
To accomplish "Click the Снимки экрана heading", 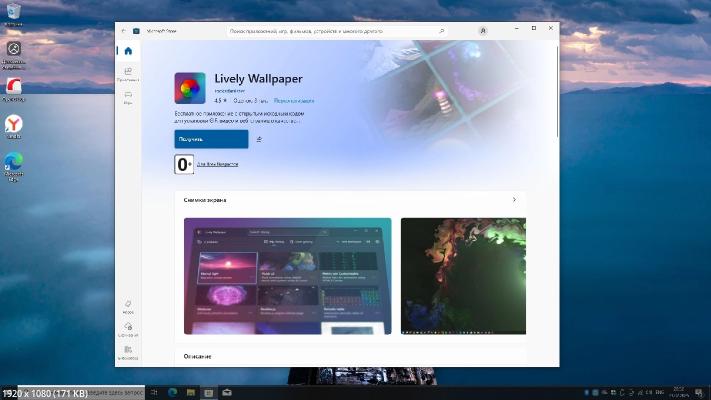I will [x=205, y=200].
